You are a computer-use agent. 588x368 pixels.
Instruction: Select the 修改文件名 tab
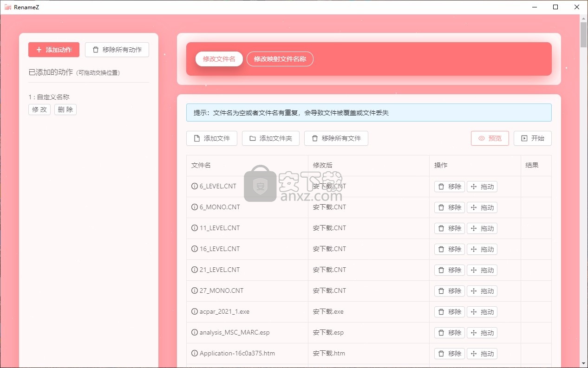pyautogui.click(x=219, y=59)
